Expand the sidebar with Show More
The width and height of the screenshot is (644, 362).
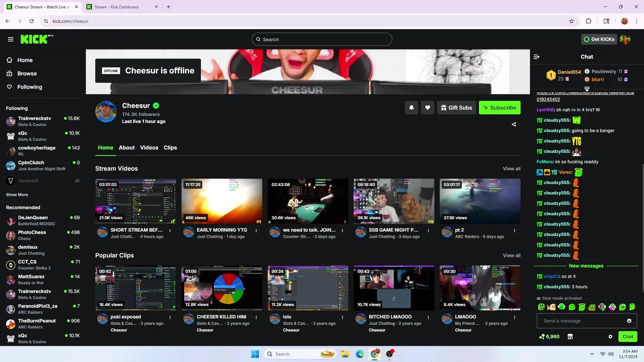[17, 195]
